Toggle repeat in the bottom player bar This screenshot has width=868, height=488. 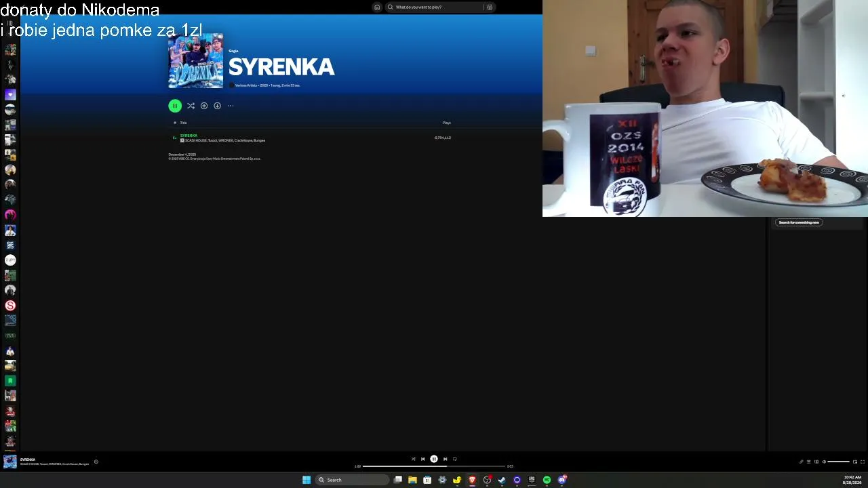454,459
